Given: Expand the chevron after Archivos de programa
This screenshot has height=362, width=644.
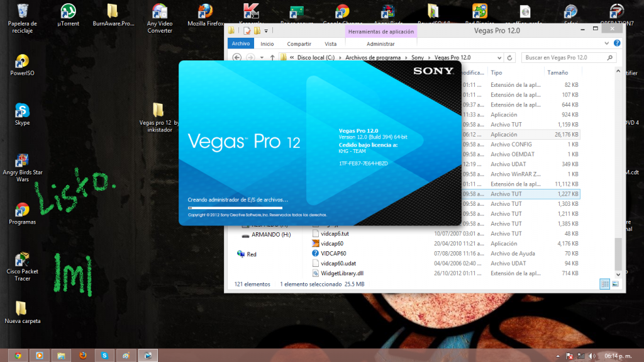Looking at the screenshot, I should click(406, 57).
